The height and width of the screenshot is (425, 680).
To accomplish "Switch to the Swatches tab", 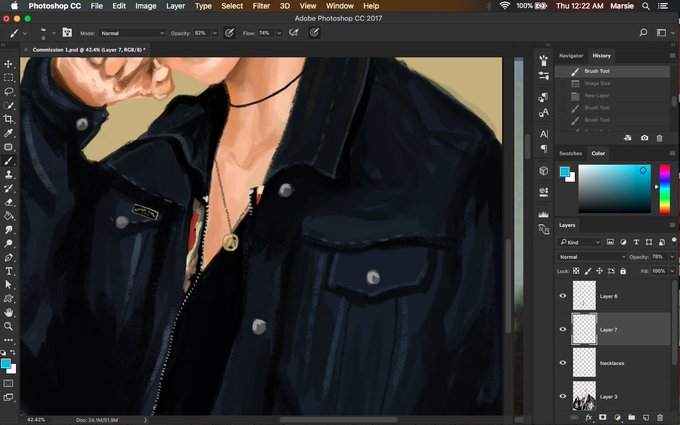I will (570, 154).
